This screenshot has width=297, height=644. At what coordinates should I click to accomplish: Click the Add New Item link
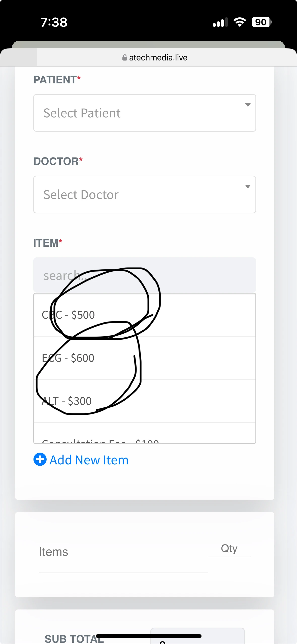[x=89, y=460]
